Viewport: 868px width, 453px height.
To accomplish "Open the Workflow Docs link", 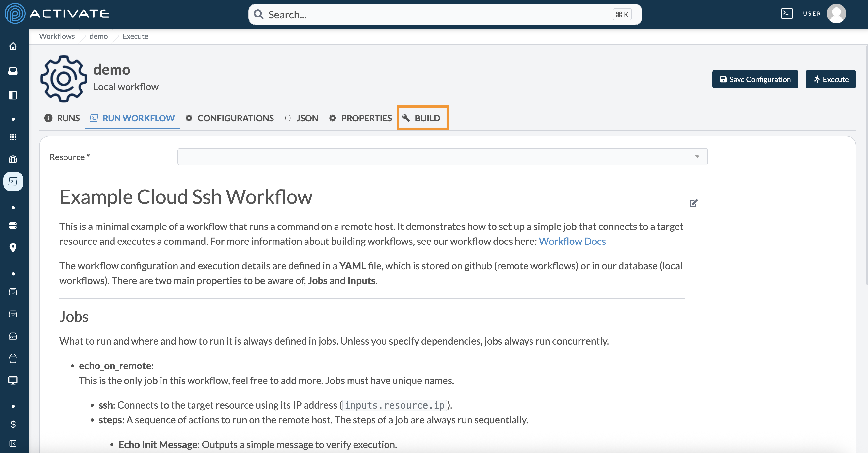I will [x=572, y=242].
